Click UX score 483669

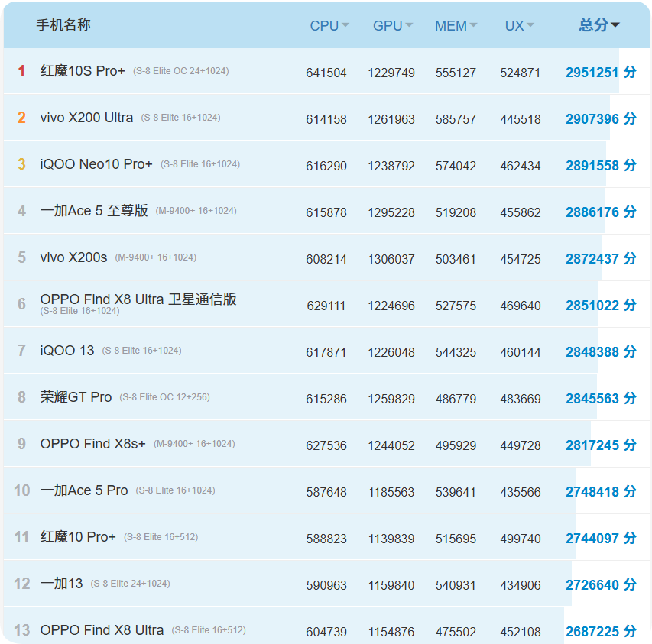click(521, 400)
